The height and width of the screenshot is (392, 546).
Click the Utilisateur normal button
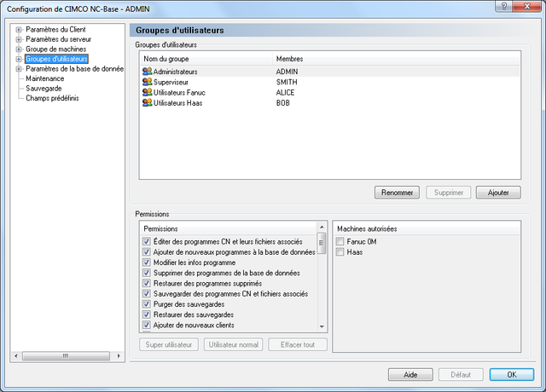click(233, 344)
